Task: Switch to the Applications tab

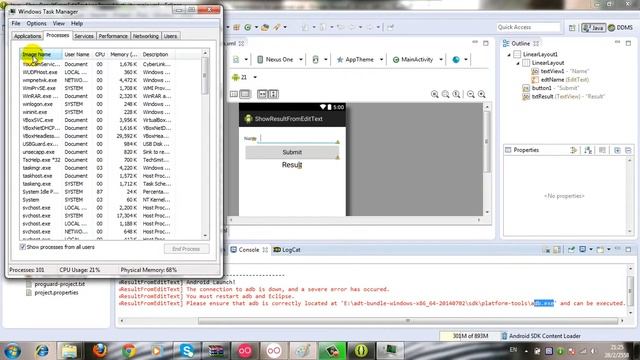Action: pos(27,36)
